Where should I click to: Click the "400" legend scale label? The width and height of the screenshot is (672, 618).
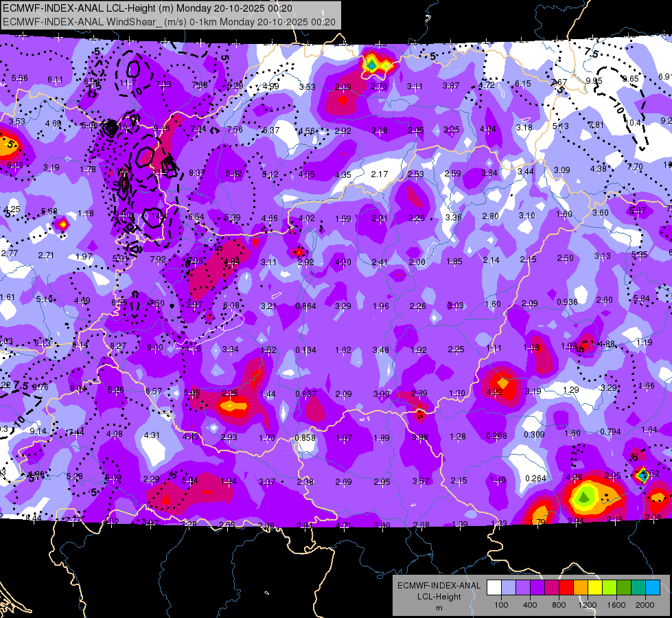530,605
